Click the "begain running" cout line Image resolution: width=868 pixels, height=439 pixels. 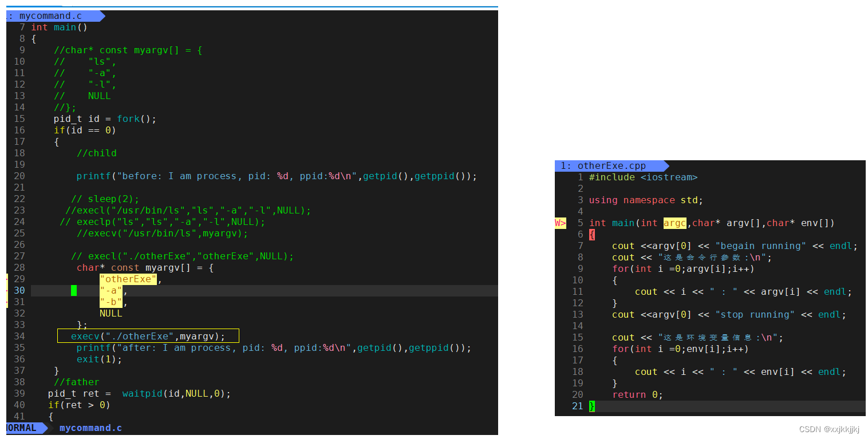[735, 246]
